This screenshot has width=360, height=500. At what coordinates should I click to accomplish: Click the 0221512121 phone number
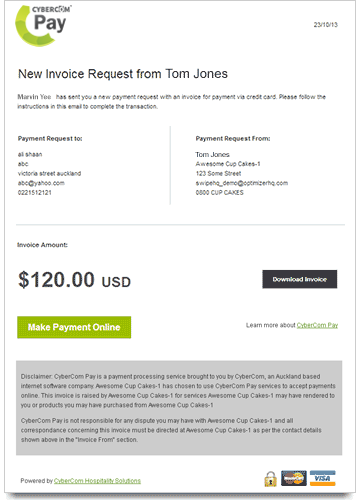(35, 193)
